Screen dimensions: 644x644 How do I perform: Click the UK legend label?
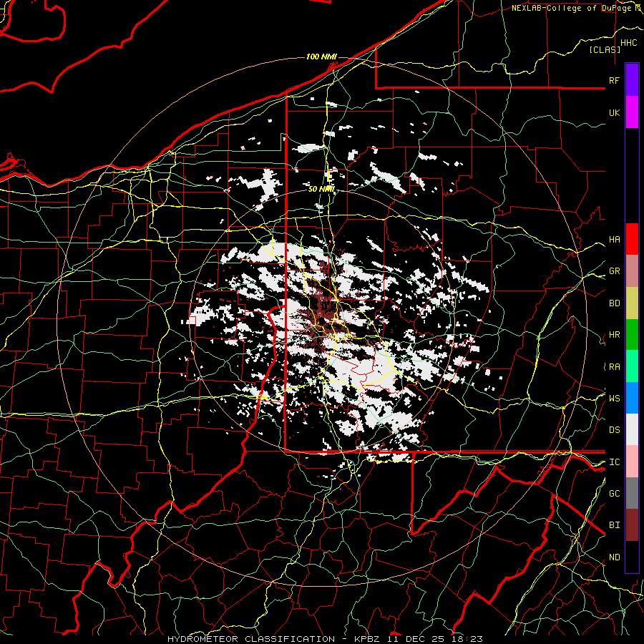(x=614, y=112)
